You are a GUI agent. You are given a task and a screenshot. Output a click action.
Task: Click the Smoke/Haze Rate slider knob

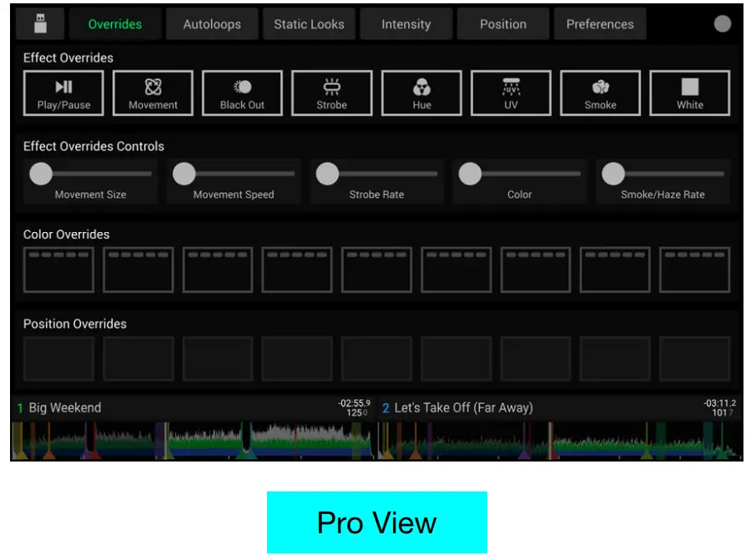click(x=613, y=174)
